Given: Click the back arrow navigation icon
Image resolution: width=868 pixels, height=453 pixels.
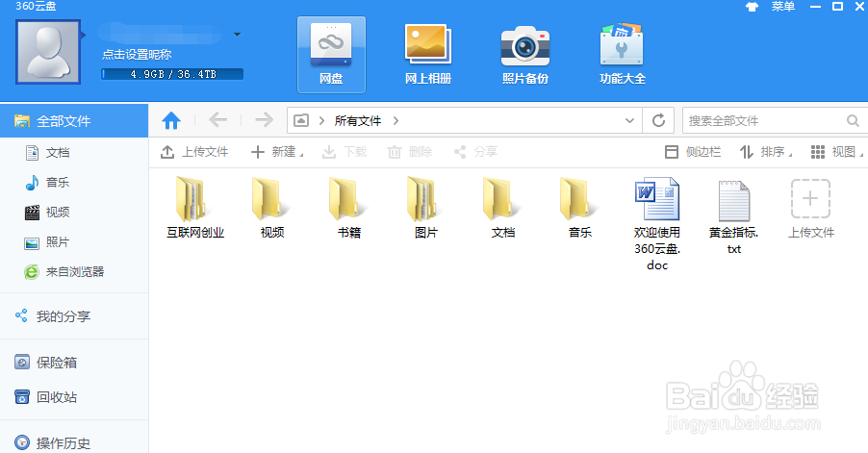Looking at the screenshot, I should tap(218, 120).
